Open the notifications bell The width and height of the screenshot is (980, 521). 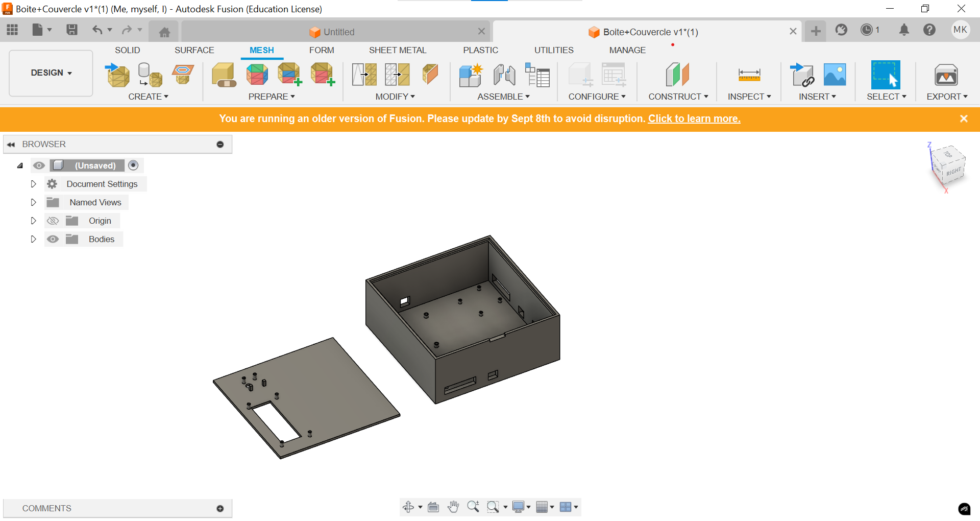click(x=904, y=30)
